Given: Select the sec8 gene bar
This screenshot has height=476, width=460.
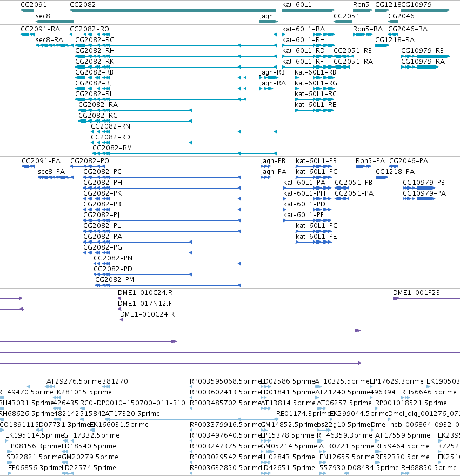Looking at the screenshot, I should point(55,22).
